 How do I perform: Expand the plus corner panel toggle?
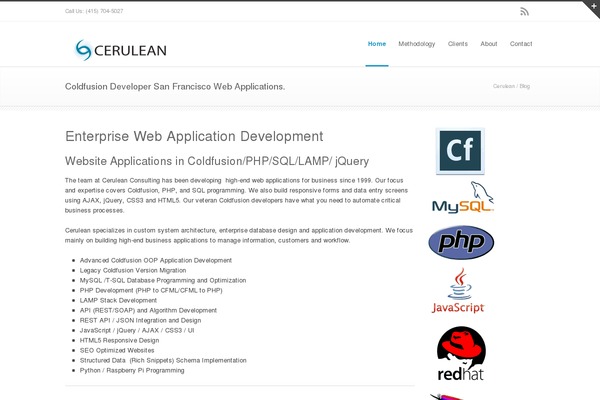(x=592, y=6)
